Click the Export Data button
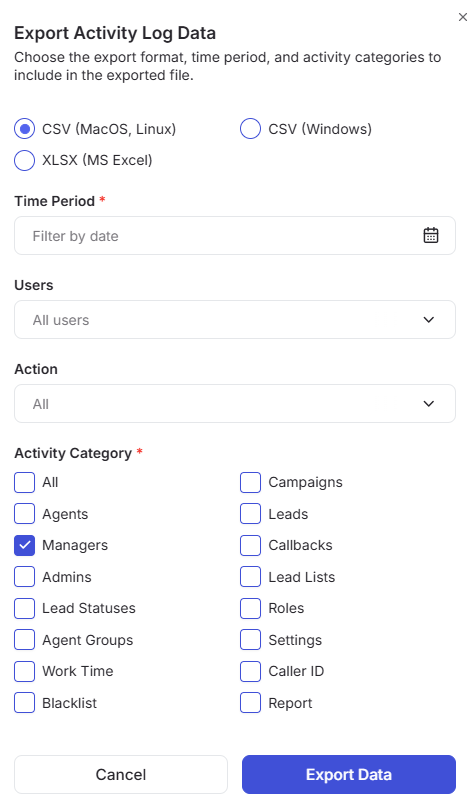474x807 pixels. coord(349,775)
